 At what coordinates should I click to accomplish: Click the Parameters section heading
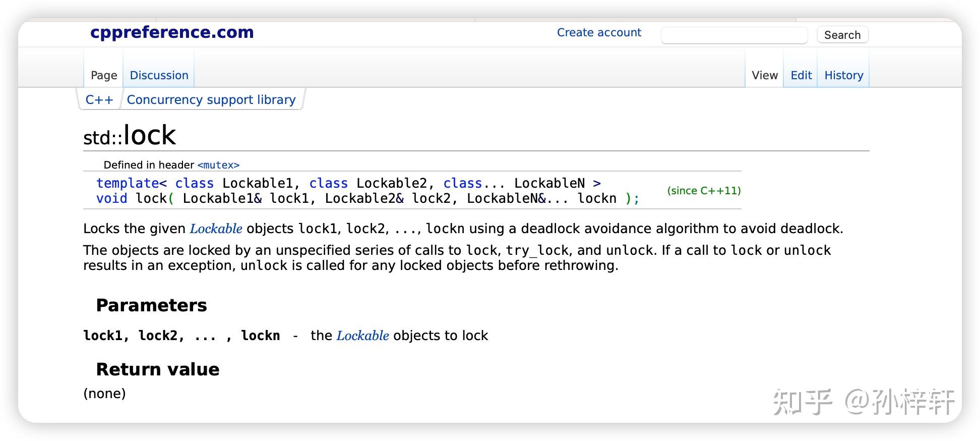point(151,306)
